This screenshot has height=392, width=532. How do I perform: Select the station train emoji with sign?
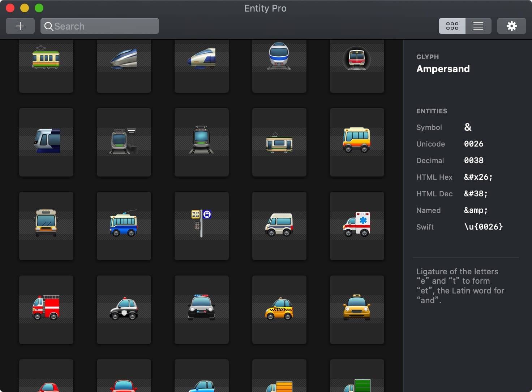(124, 142)
